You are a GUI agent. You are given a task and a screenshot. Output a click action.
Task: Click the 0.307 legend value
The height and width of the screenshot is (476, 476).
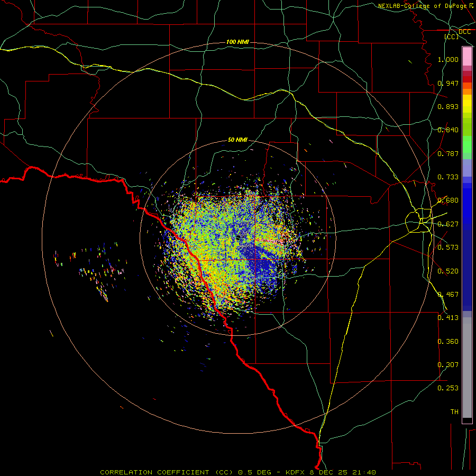point(448,365)
